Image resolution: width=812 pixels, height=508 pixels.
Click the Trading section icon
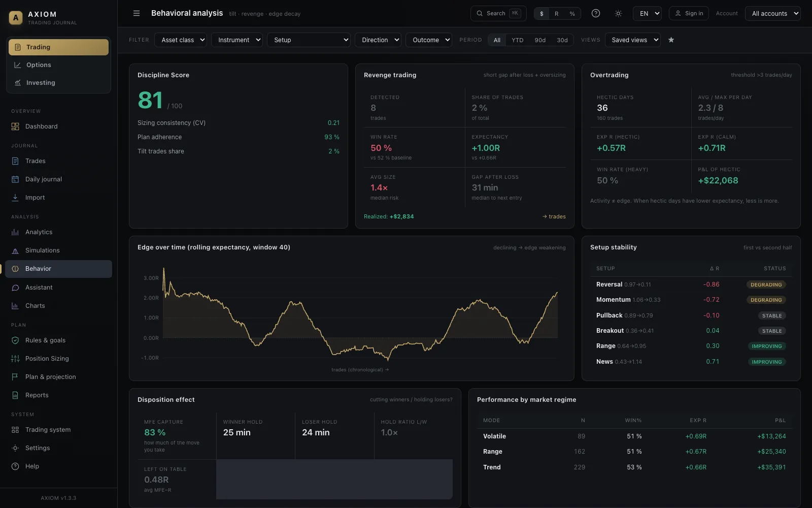[18, 47]
